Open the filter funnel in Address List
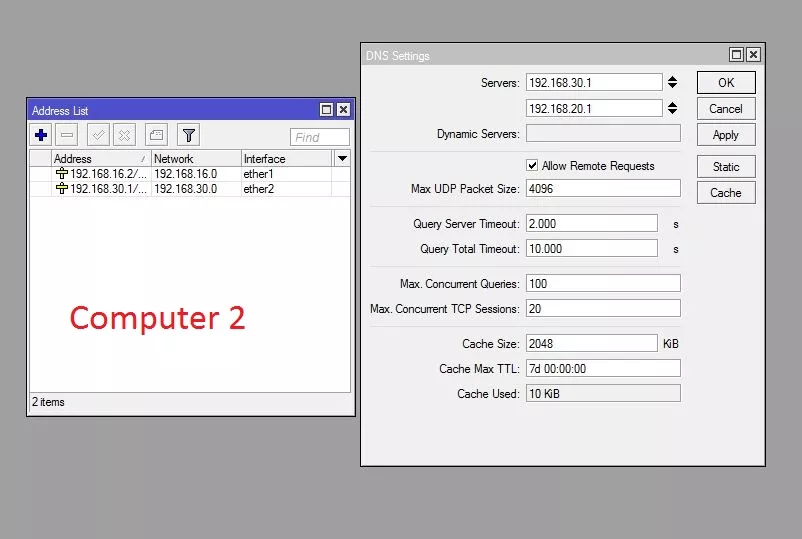 click(189, 136)
